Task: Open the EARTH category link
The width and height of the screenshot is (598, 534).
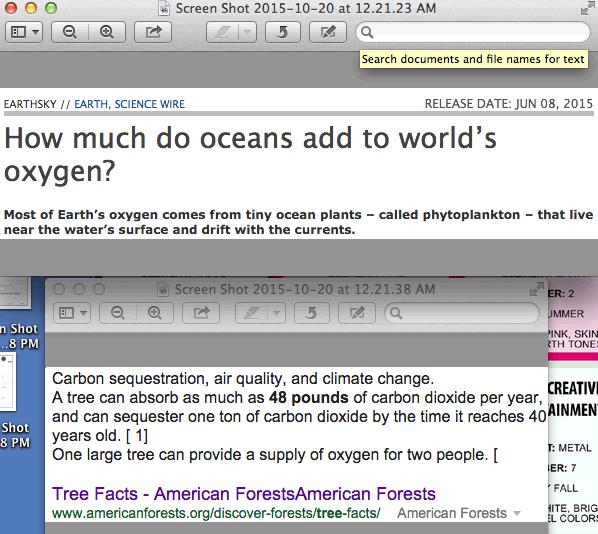Action: [91, 104]
